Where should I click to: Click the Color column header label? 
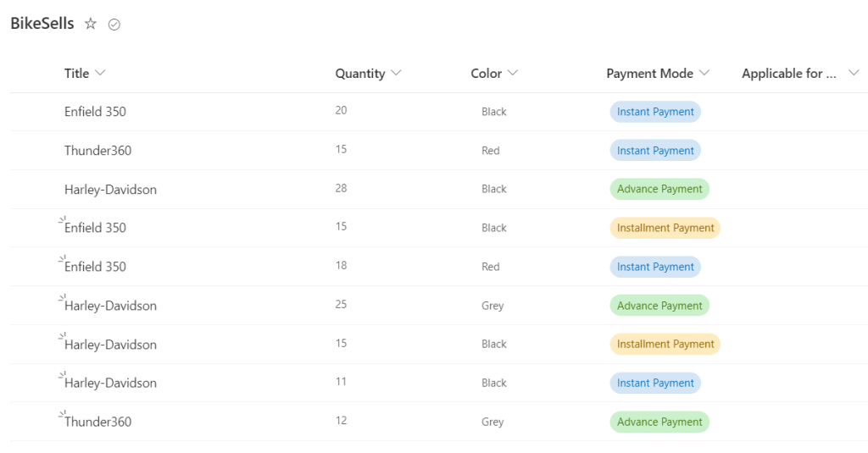coord(486,74)
